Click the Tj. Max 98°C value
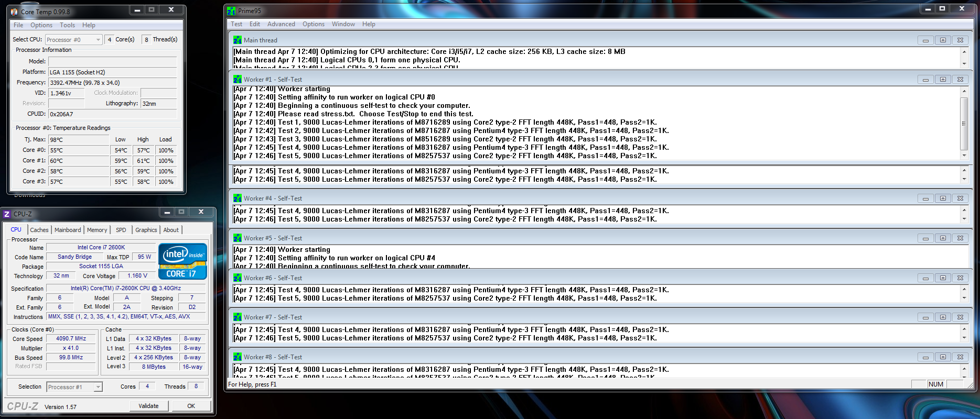The height and width of the screenshot is (419, 980). [79, 140]
